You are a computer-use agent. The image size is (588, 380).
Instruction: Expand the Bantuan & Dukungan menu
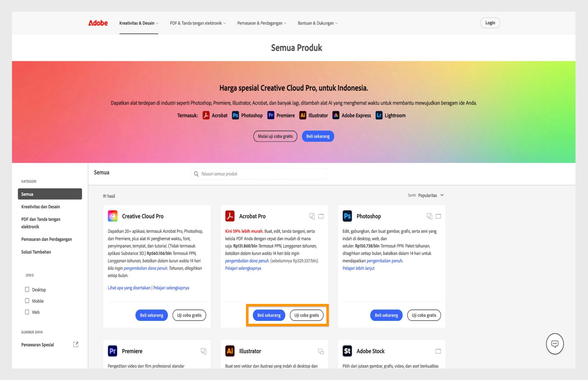click(318, 23)
